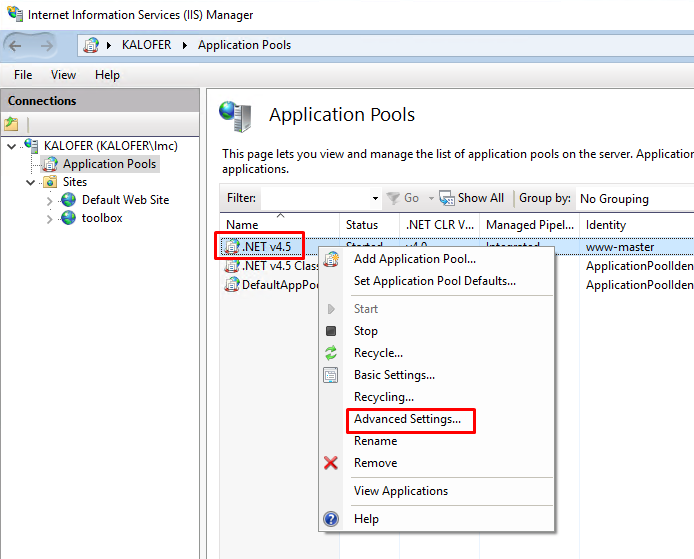Click the Show All button

472,198
